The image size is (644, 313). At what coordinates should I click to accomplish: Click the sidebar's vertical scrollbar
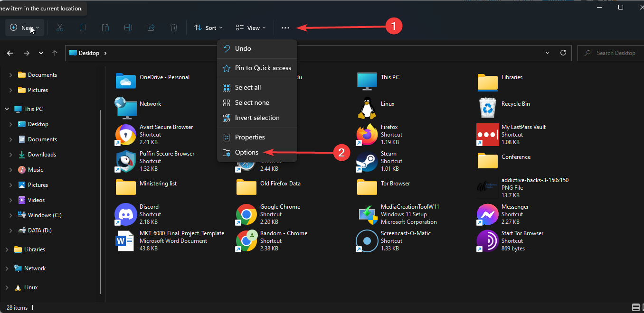pyautogui.click(x=100, y=202)
